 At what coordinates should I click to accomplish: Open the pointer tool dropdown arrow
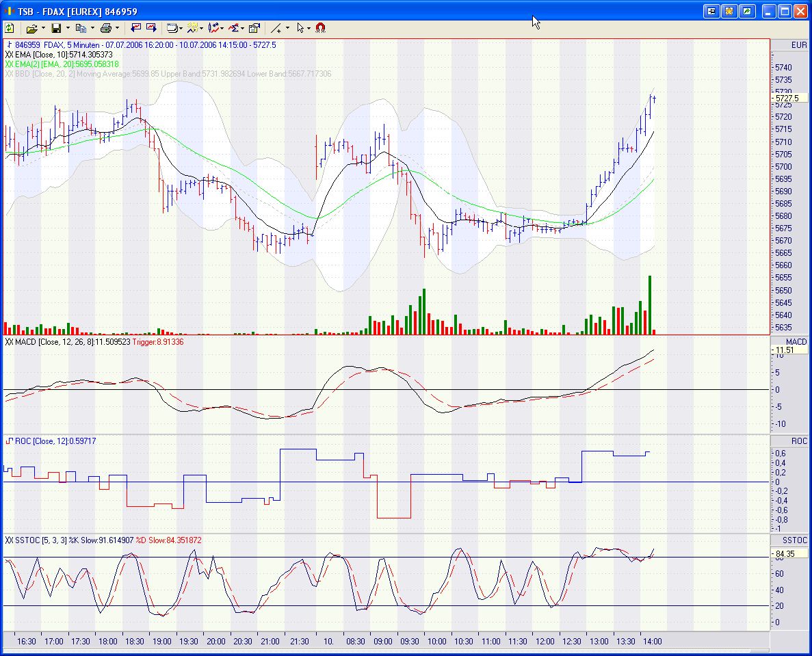(x=310, y=28)
